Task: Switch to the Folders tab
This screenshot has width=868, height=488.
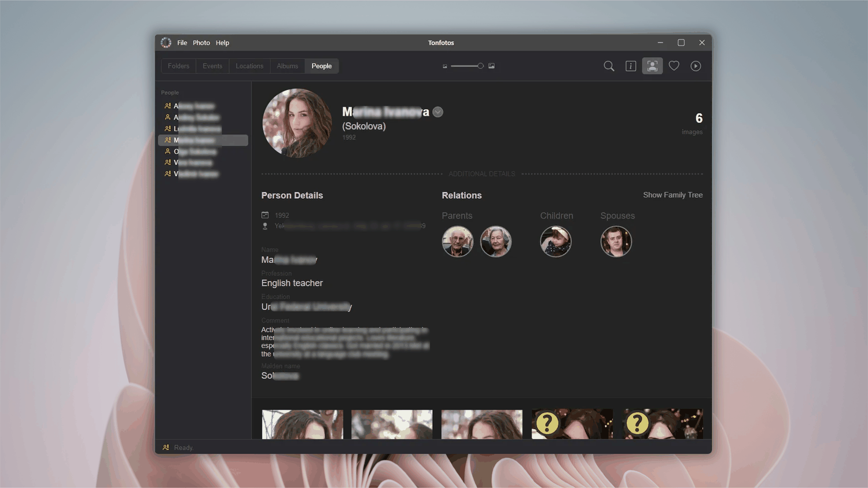Action: 178,66
